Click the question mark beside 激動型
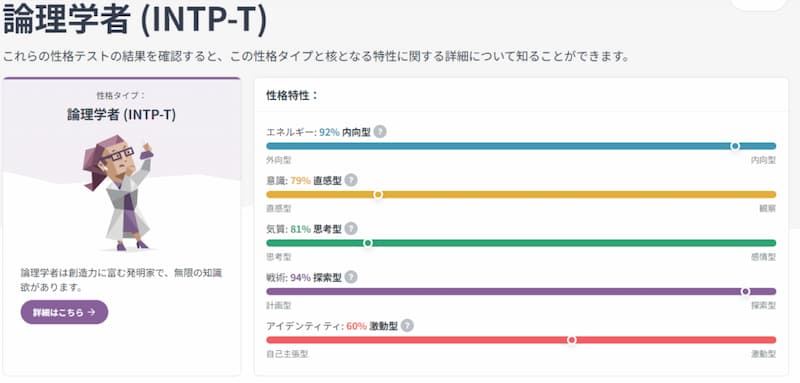800x383 pixels. [407, 326]
